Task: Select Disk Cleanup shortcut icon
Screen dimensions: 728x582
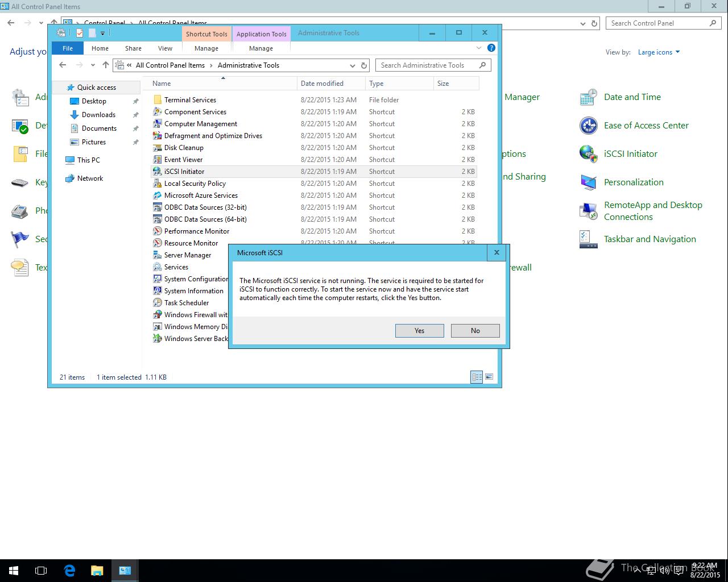Action: 158,148
